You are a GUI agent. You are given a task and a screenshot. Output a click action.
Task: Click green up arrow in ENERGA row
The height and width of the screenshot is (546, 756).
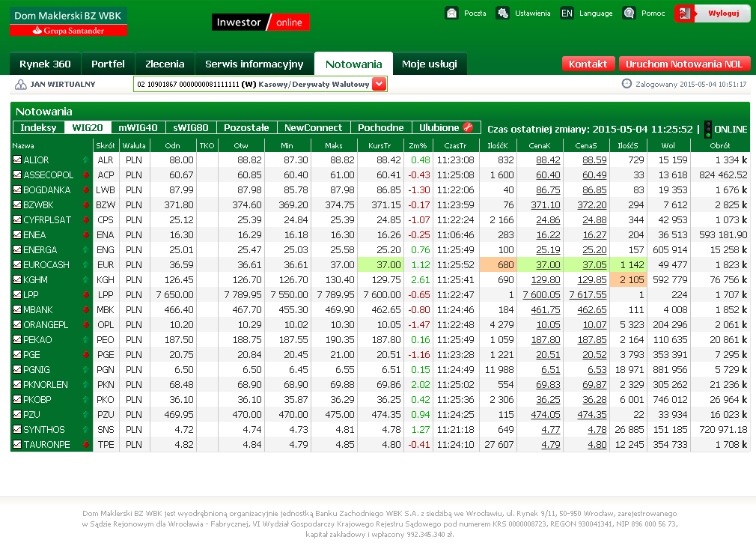coord(86,249)
